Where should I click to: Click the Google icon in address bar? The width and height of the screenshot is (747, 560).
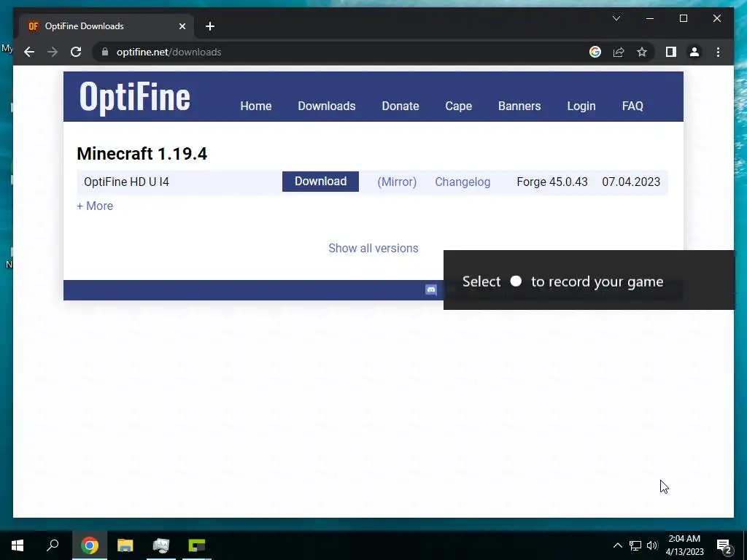595,52
